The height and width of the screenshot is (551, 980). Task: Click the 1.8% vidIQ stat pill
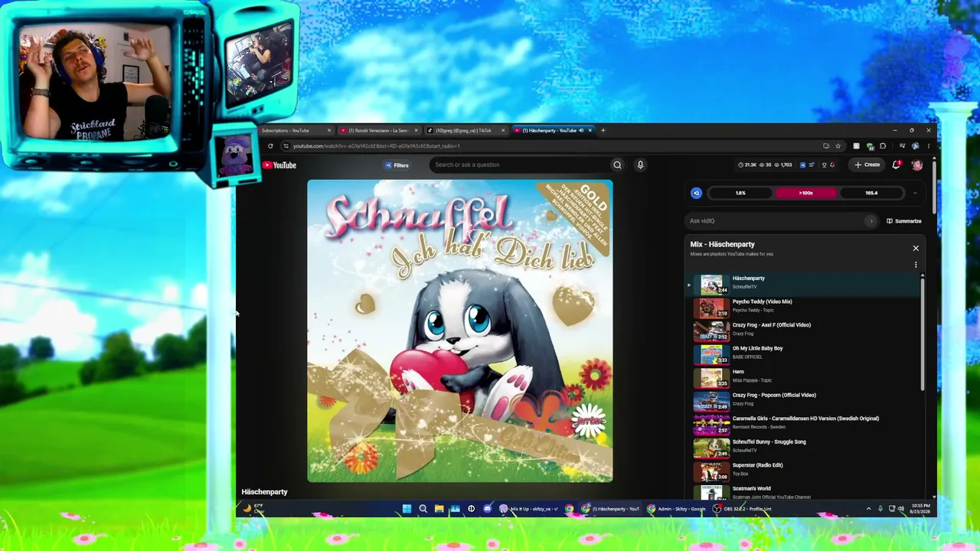point(740,193)
